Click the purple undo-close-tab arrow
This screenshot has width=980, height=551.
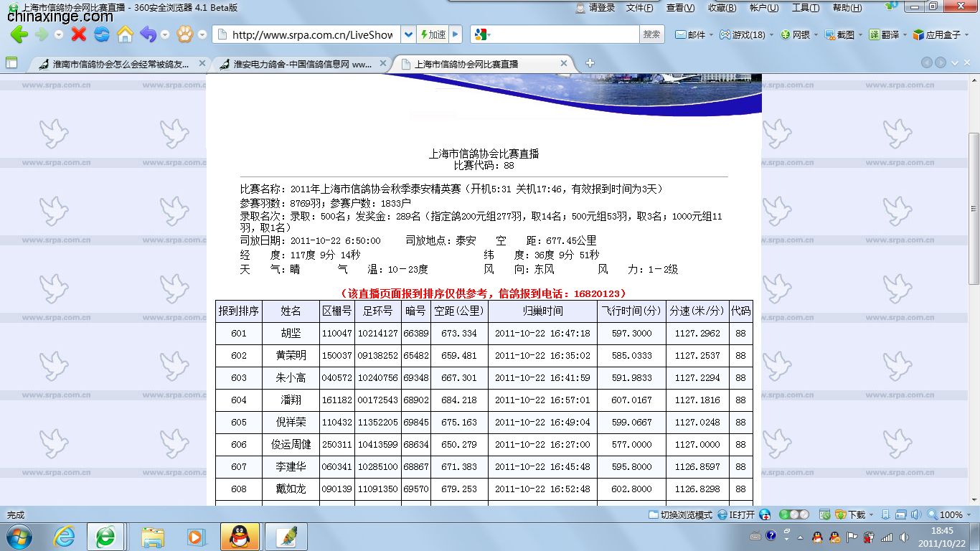point(148,34)
